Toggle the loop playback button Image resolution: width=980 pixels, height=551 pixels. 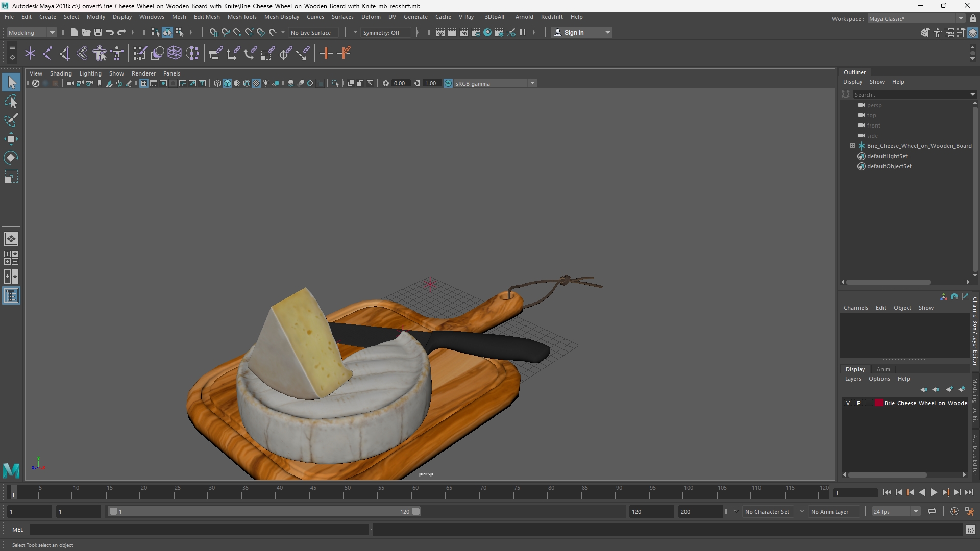(932, 511)
